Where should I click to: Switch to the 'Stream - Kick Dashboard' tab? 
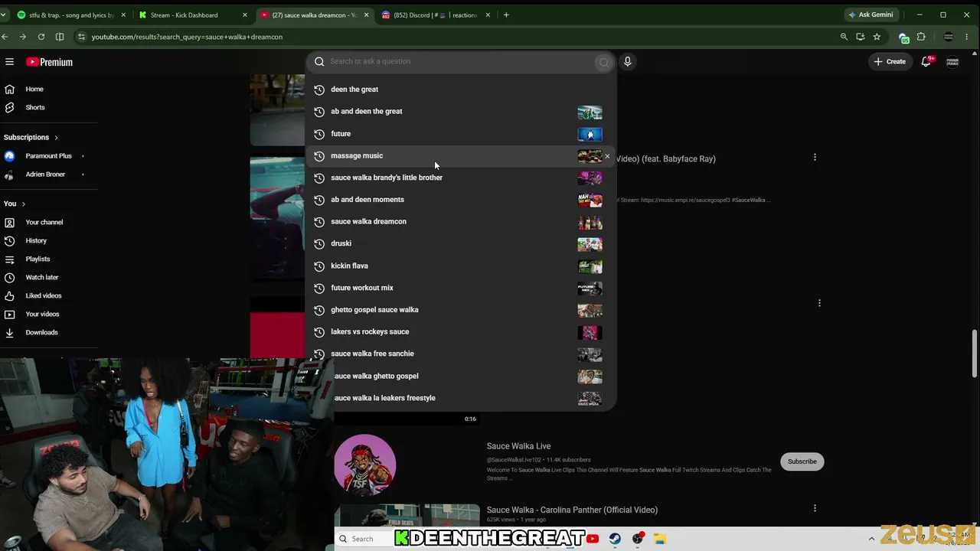click(x=193, y=15)
